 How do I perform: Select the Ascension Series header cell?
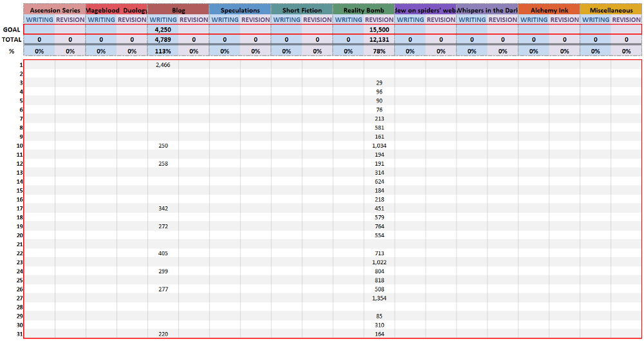click(55, 10)
